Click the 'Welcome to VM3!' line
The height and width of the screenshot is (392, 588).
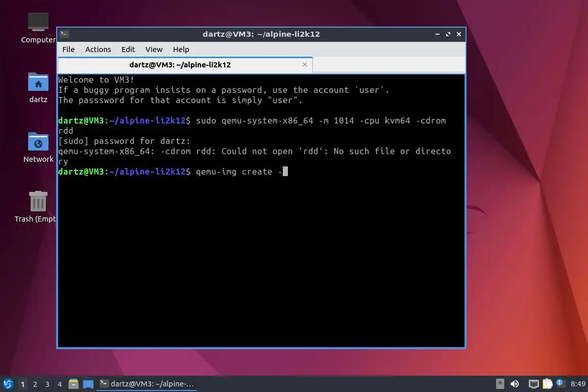coord(96,80)
